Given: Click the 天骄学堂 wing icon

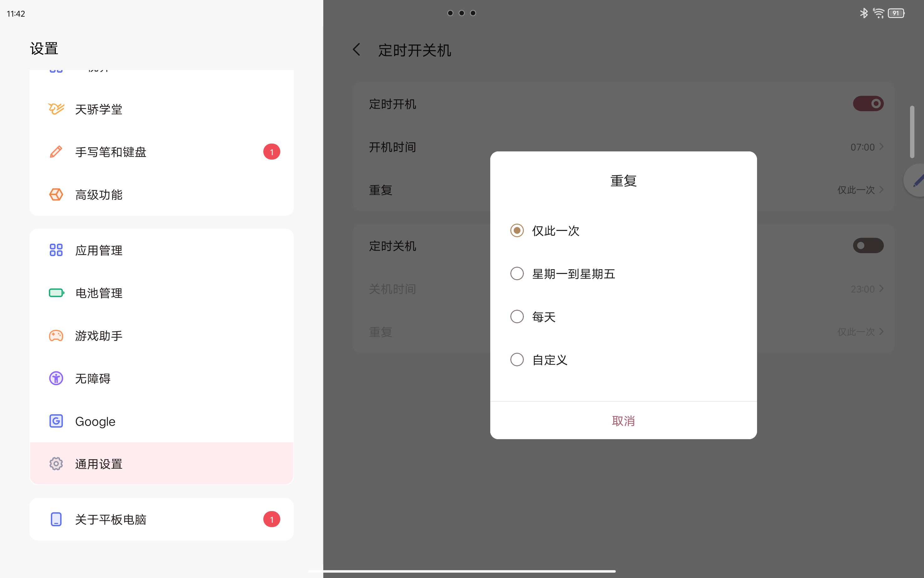Looking at the screenshot, I should [x=56, y=109].
